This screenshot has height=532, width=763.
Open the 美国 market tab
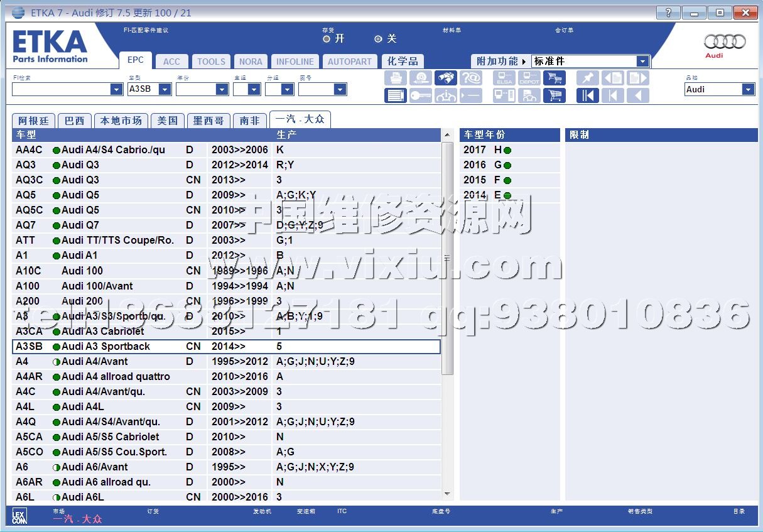[167, 121]
